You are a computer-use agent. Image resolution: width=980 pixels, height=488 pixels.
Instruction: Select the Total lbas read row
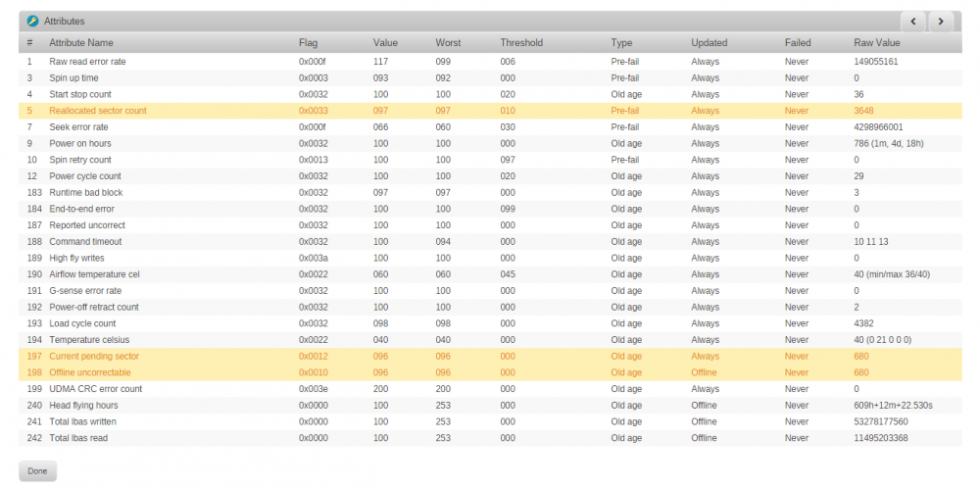(490, 438)
